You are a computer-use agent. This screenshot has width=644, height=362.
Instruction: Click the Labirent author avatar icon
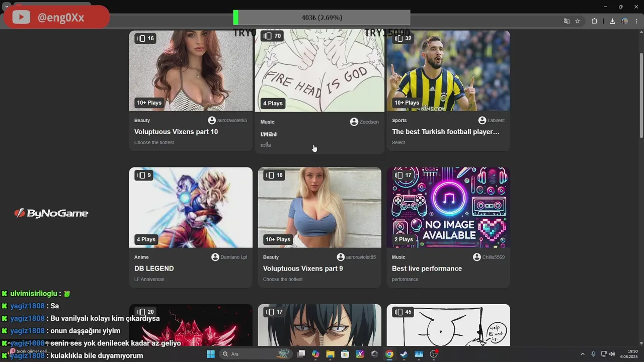pyautogui.click(x=482, y=121)
